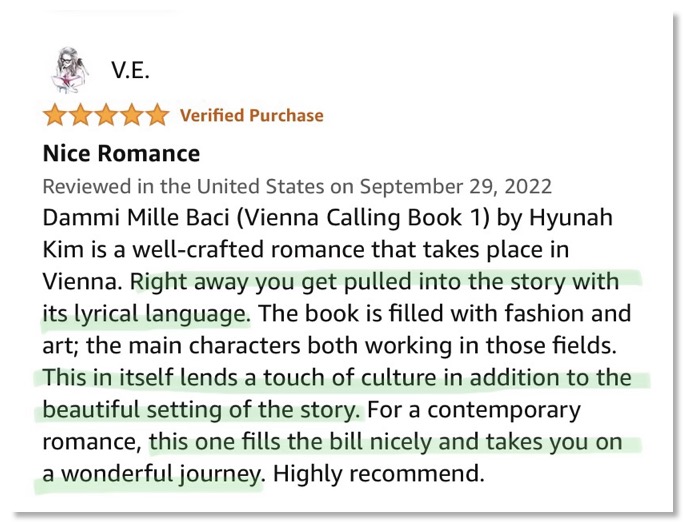Click the book title Dammi Mille Baci

pos(135,217)
